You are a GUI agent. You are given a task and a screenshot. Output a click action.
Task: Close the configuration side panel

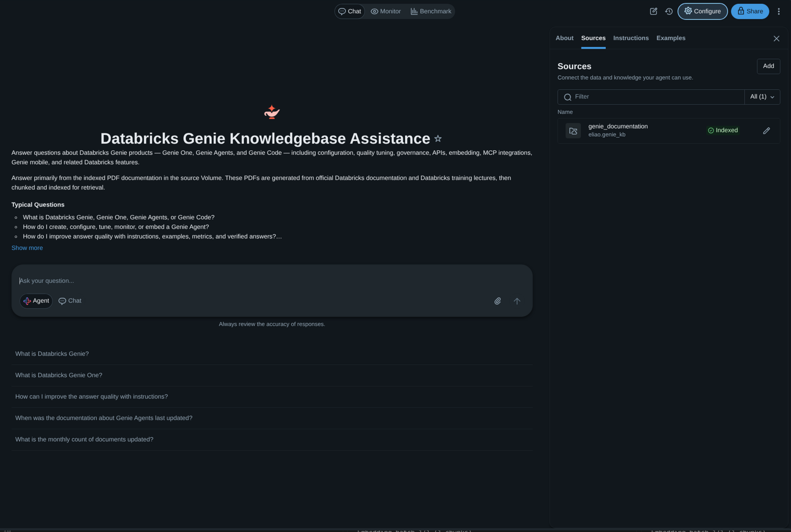click(x=776, y=39)
